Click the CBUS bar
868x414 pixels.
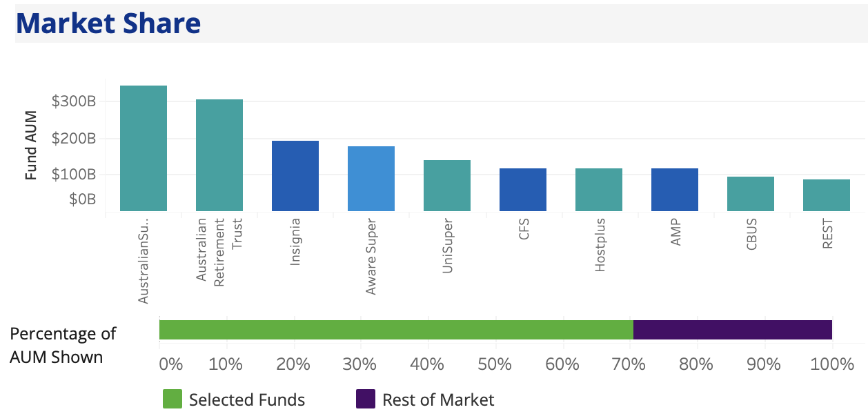click(x=751, y=194)
